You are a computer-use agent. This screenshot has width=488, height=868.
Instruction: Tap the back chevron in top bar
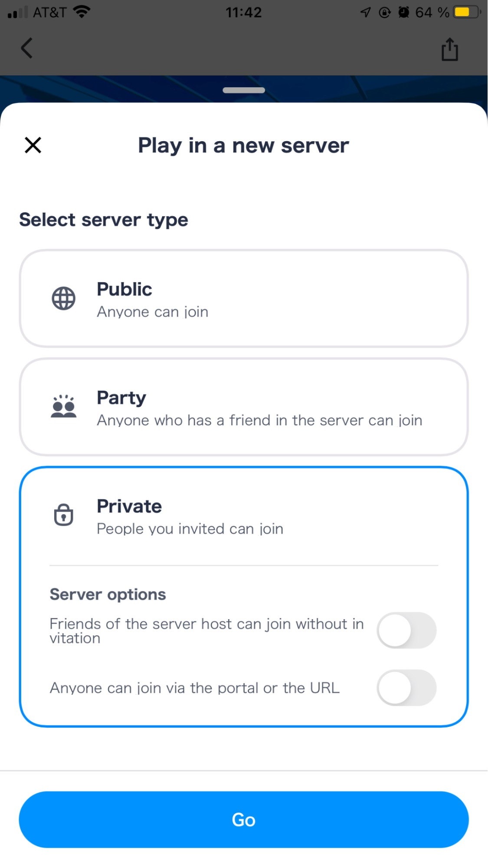coord(27,48)
